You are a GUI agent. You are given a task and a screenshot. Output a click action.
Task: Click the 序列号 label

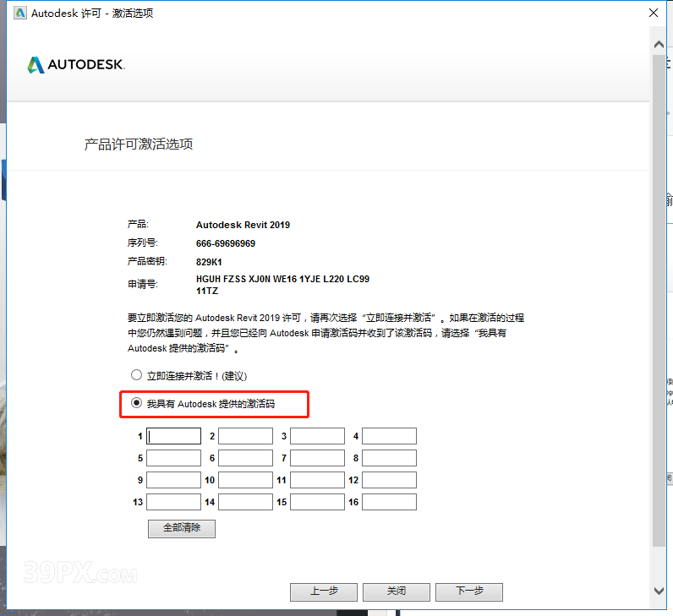(143, 243)
